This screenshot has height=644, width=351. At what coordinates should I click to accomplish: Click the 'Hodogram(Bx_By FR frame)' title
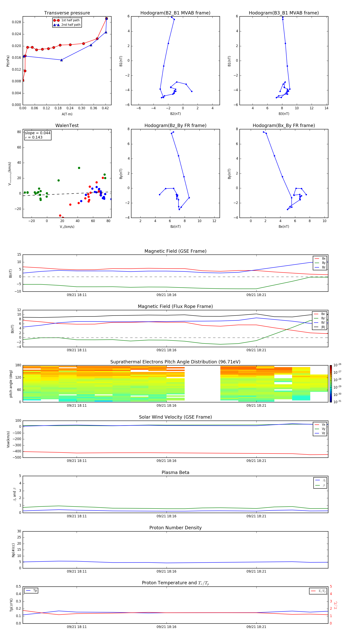coord(284,125)
